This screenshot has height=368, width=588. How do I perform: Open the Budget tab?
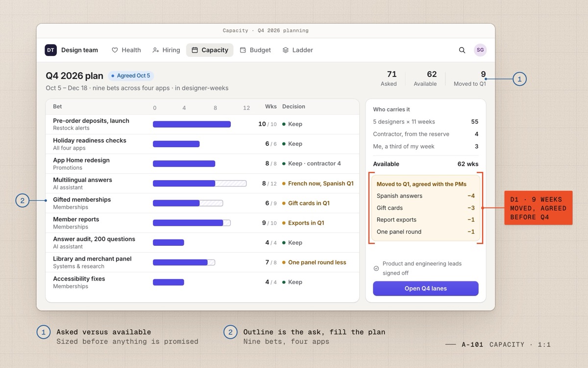[x=255, y=50]
